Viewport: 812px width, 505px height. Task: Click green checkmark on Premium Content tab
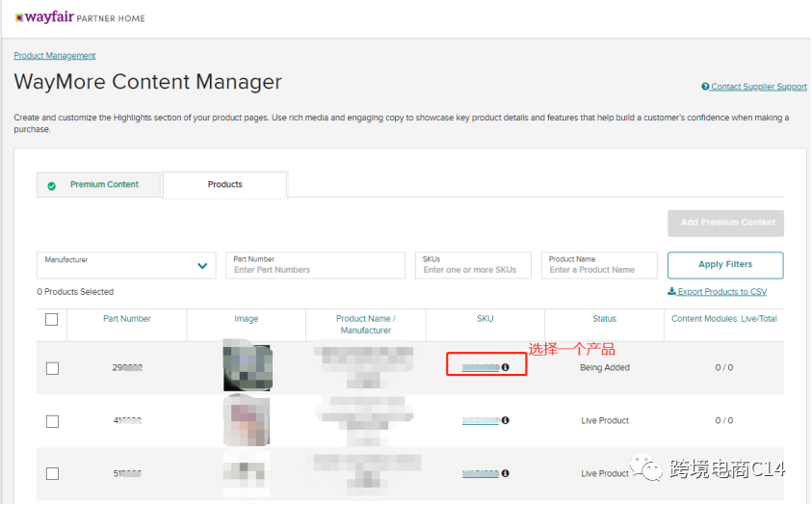(52, 186)
